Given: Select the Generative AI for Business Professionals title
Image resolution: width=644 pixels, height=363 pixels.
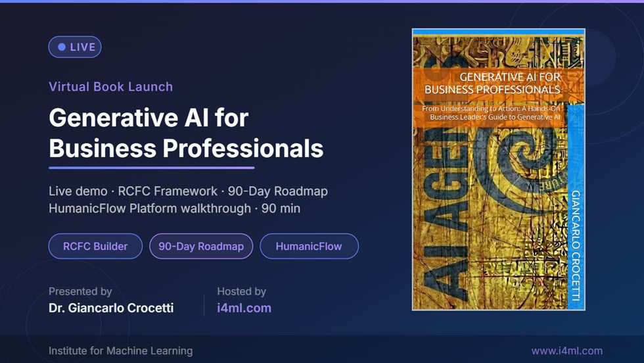Looking at the screenshot, I should pyautogui.click(x=186, y=133).
